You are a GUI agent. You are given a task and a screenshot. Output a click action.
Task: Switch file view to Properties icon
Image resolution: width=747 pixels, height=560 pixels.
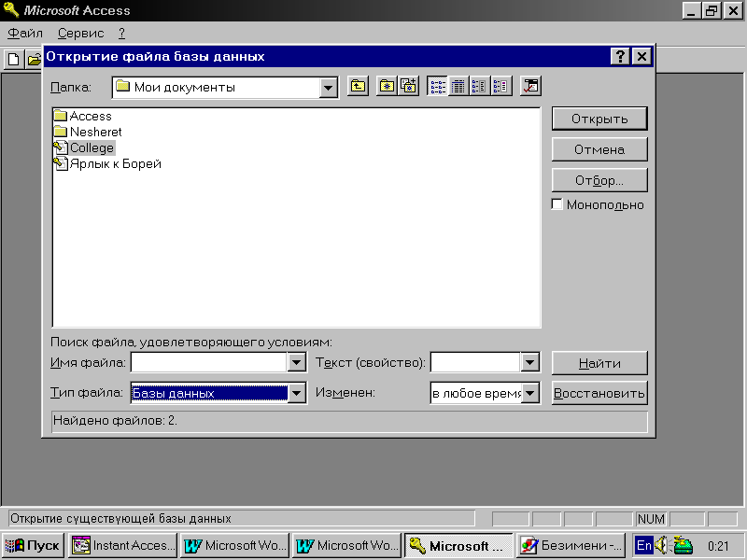(x=479, y=86)
